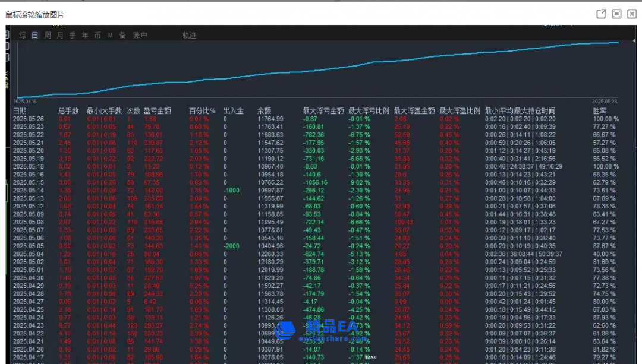Select the 季 quarterly tab

pyautogui.click(x=73, y=36)
